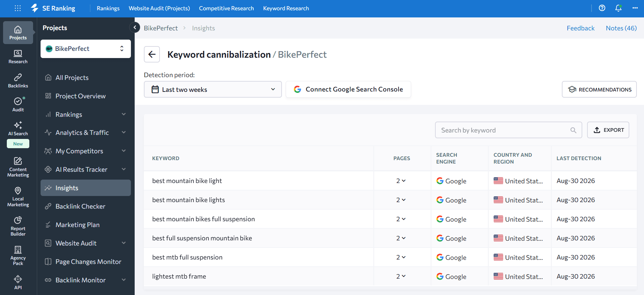This screenshot has width=644, height=295.
Task: Open Website Audit (Projects) top menu
Action: click(159, 8)
